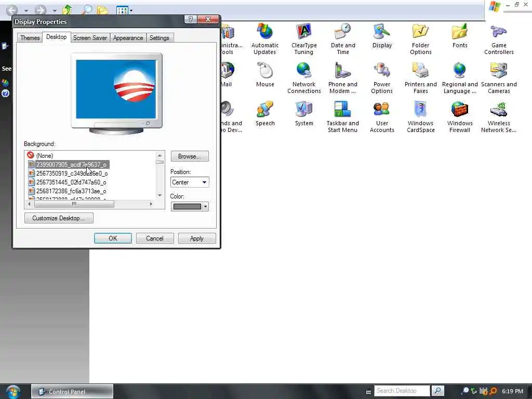Open Folder Options

421,39
